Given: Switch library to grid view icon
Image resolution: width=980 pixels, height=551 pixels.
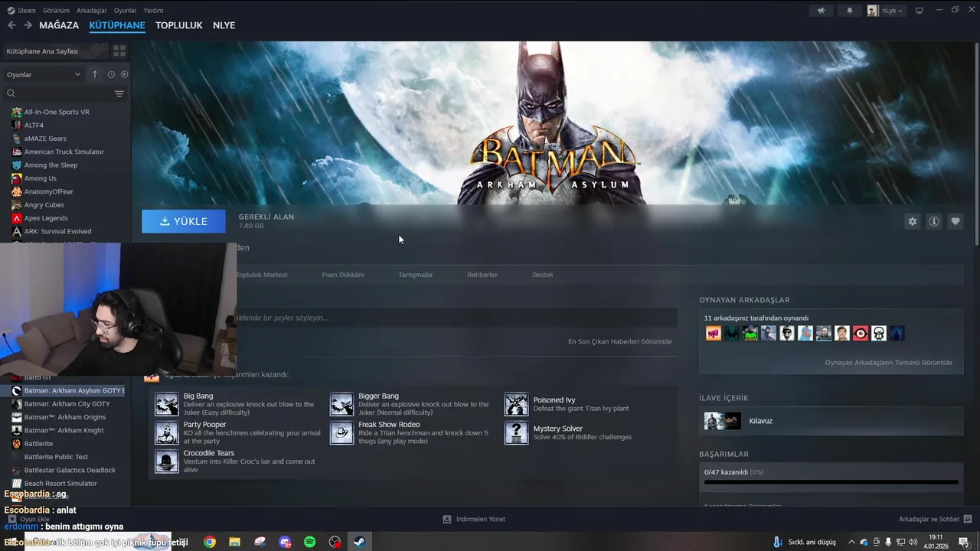Looking at the screenshot, I should pyautogui.click(x=119, y=51).
